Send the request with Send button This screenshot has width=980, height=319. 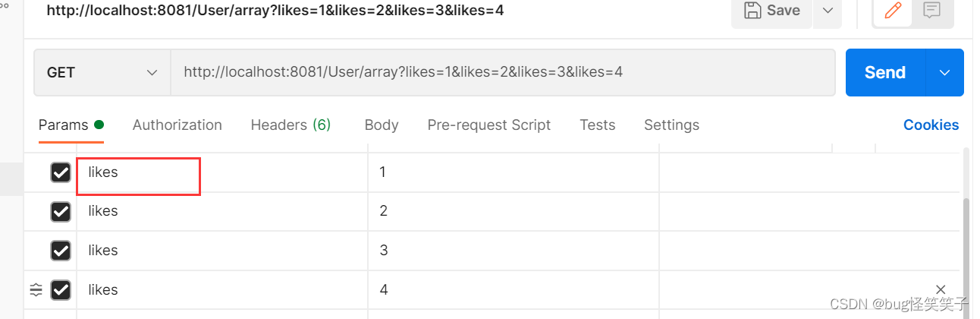(885, 73)
